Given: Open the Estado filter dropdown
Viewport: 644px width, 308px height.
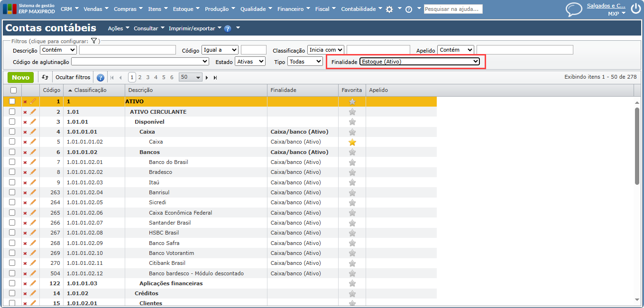Looking at the screenshot, I should (x=250, y=62).
